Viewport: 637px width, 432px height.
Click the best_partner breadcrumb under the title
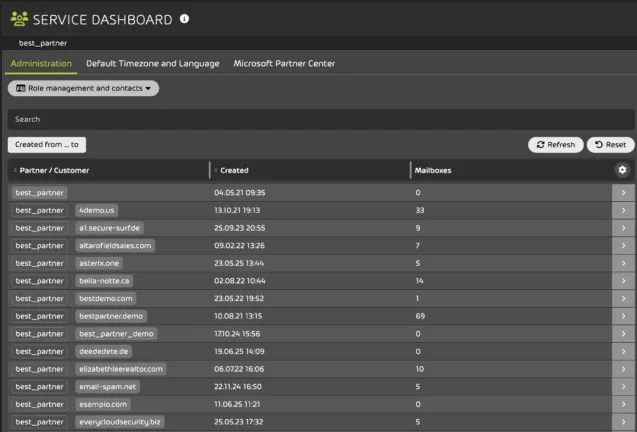click(43, 43)
